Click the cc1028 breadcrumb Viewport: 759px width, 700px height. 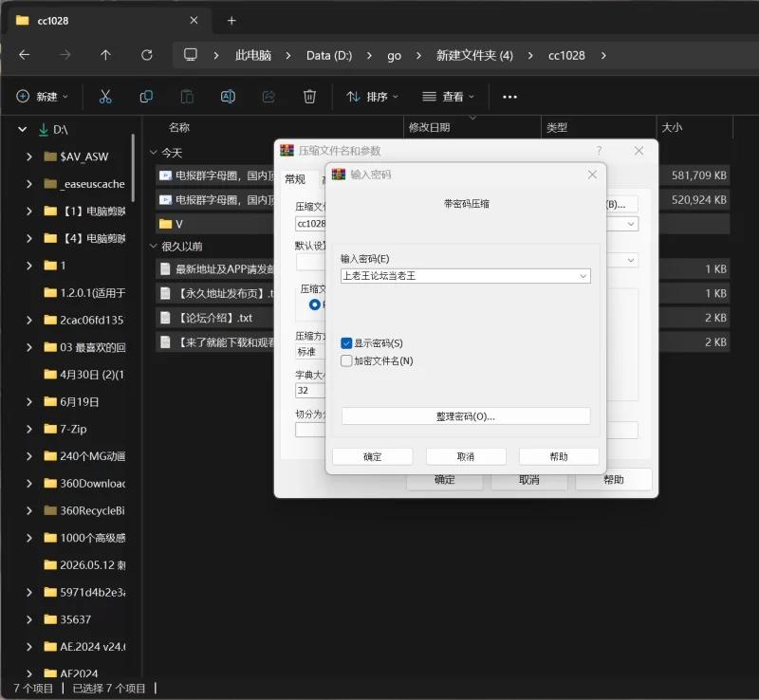pyautogui.click(x=566, y=55)
